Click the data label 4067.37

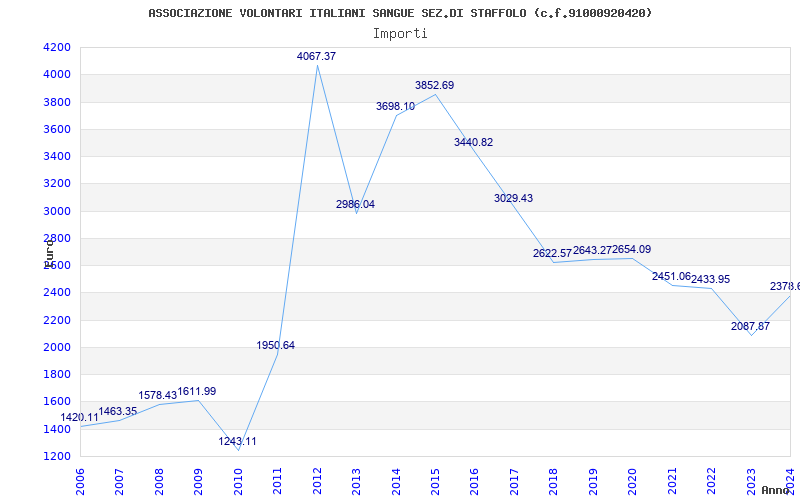point(316,56)
